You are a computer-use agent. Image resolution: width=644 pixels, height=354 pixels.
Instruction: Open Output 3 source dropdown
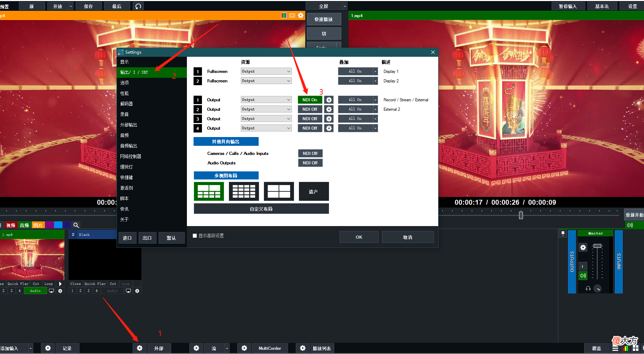click(x=266, y=119)
